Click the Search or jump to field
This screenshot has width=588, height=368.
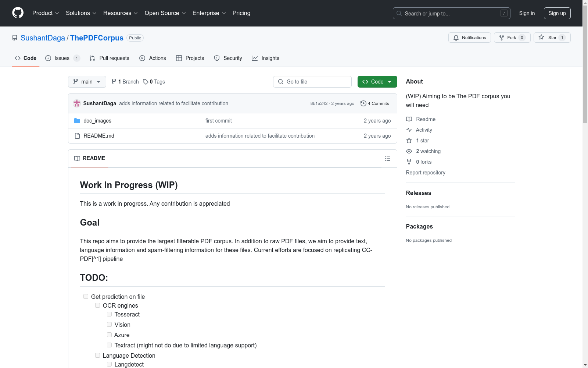[x=452, y=13]
